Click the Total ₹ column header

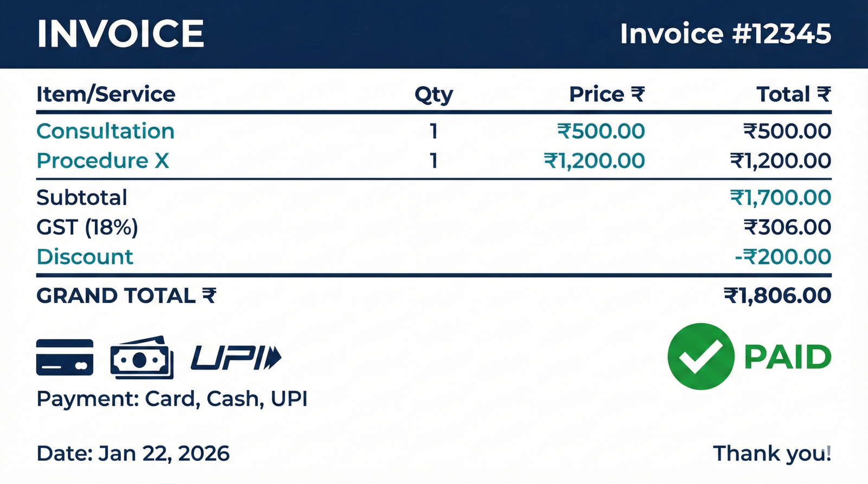793,94
